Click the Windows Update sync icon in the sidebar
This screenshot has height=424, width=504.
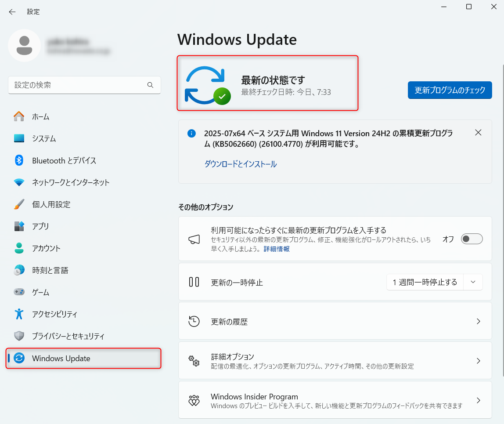(x=19, y=358)
